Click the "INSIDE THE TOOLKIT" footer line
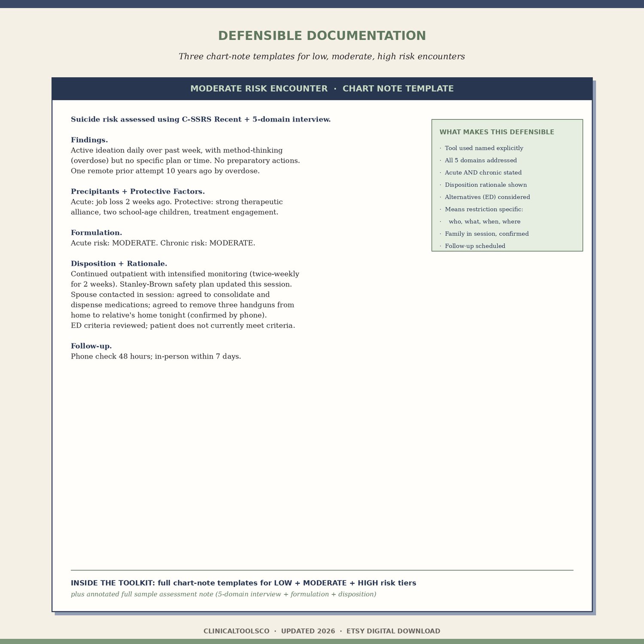Screen dimensions: 644x644 243,583
